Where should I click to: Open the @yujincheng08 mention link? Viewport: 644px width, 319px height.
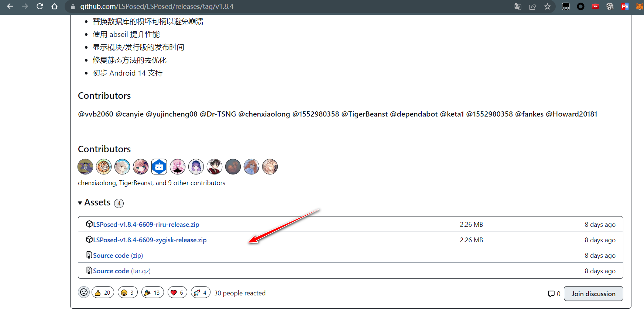tap(172, 114)
